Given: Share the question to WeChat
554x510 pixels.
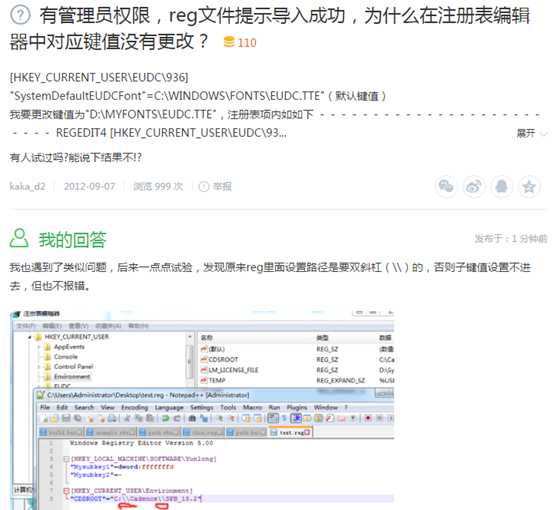Looking at the screenshot, I should pos(446,186).
